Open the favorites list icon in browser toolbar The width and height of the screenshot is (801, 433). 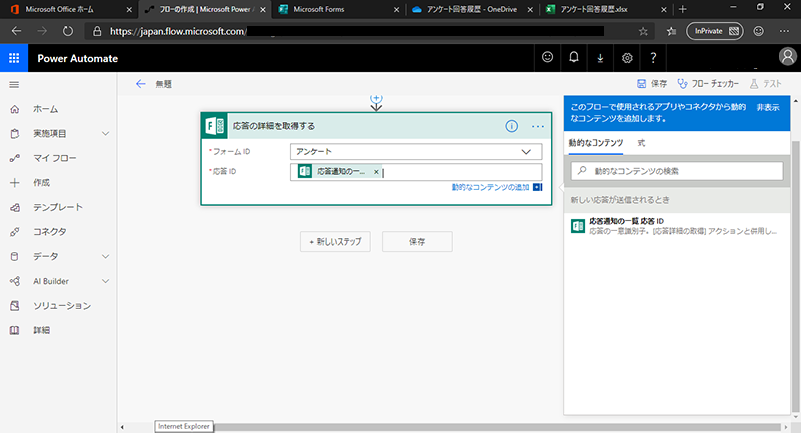point(671,32)
